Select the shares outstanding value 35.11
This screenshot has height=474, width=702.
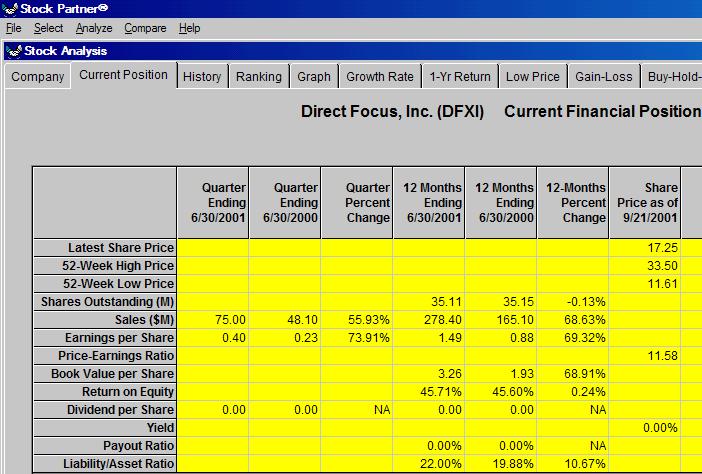point(429,302)
